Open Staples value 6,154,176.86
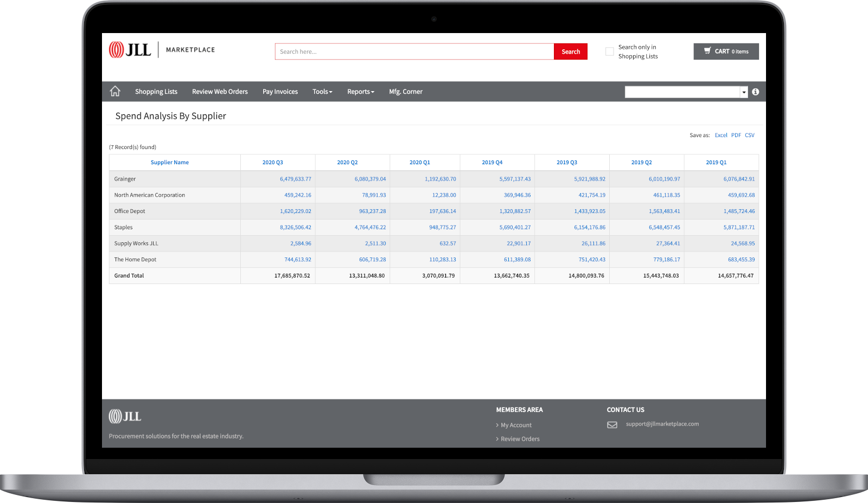 pos(590,228)
